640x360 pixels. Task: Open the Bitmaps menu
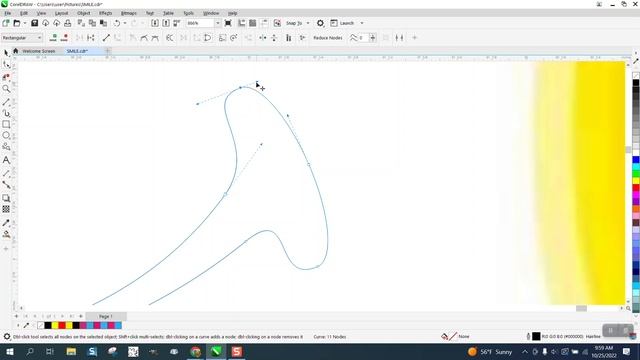click(129, 13)
